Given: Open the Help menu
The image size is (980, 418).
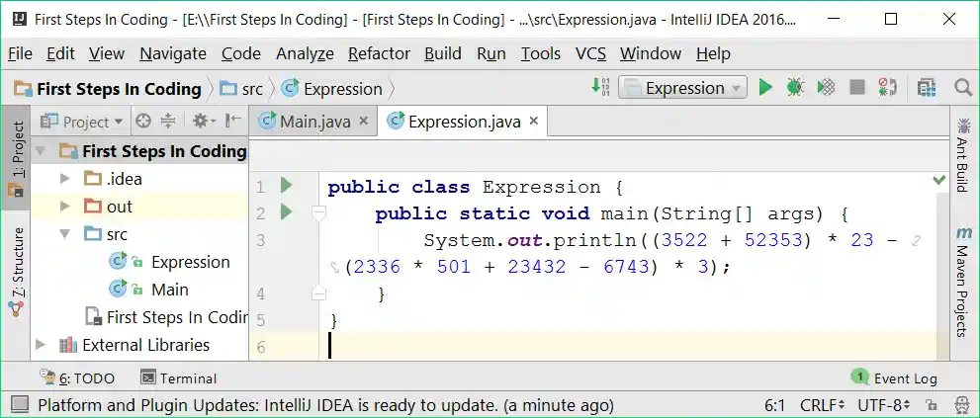Looking at the screenshot, I should 713,53.
